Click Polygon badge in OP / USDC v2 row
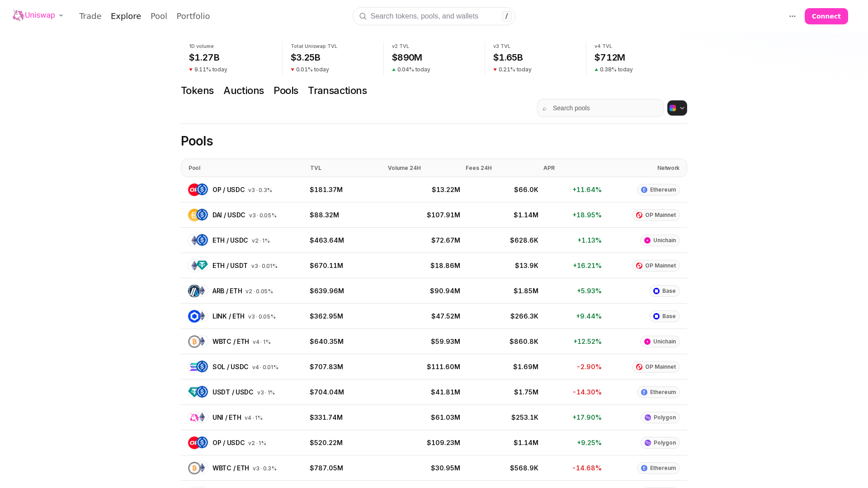The height and width of the screenshot is (488, 868). pyautogui.click(x=660, y=443)
